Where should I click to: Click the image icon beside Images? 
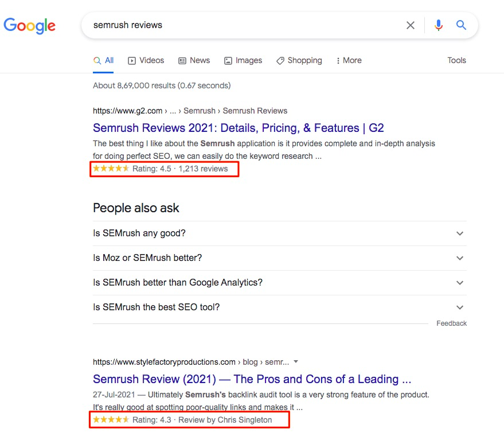(x=228, y=60)
